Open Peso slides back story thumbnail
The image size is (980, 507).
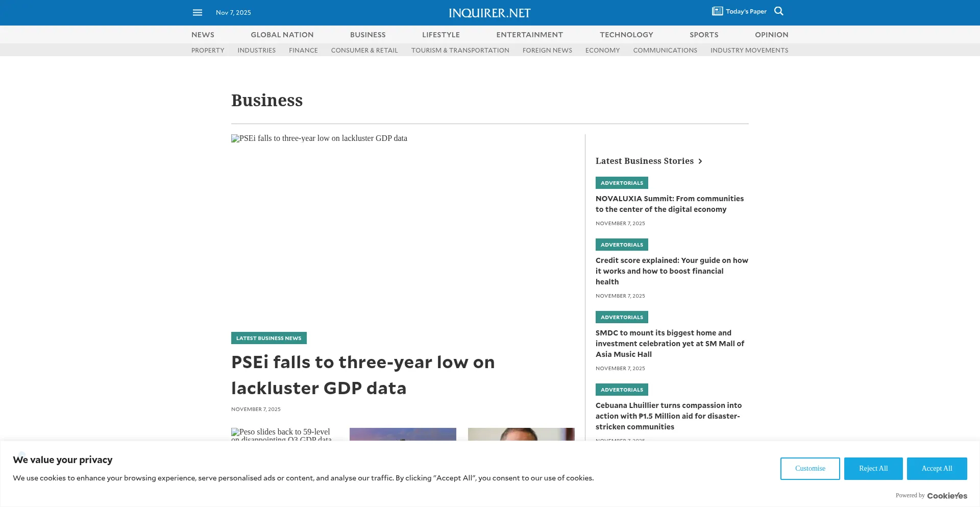[284, 434]
